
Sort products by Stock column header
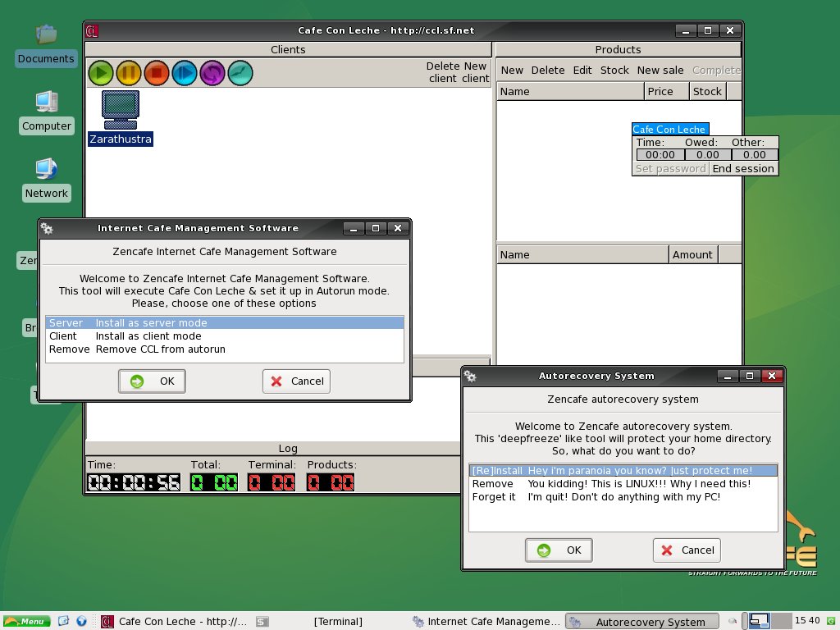tap(708, 92)
